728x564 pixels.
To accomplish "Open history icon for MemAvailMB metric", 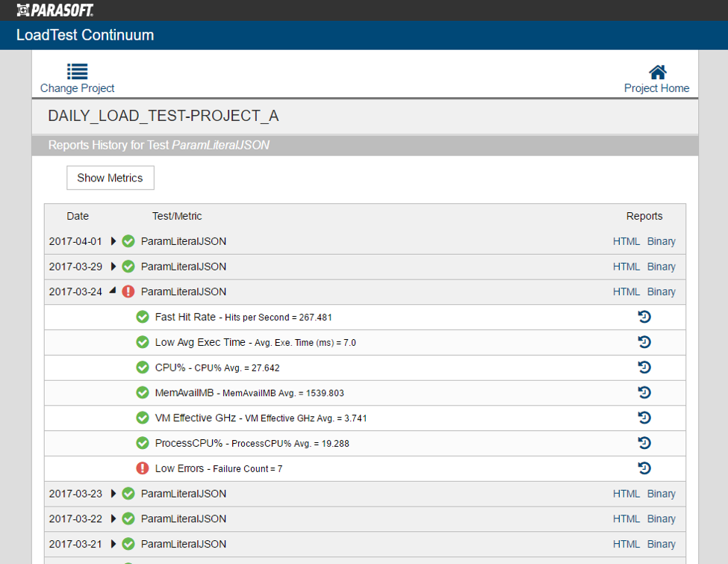I will tap(644, 393).
